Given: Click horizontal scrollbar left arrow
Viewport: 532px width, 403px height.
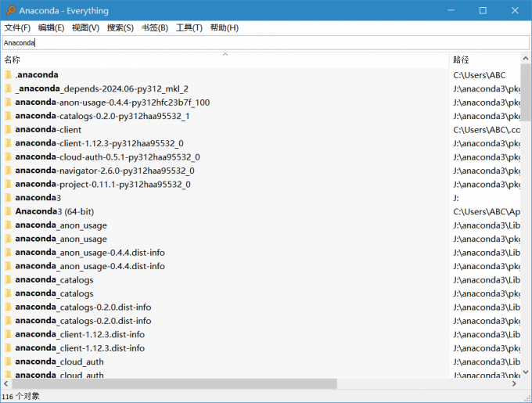Looking at the screenshot, I should [x=6, y=383].
